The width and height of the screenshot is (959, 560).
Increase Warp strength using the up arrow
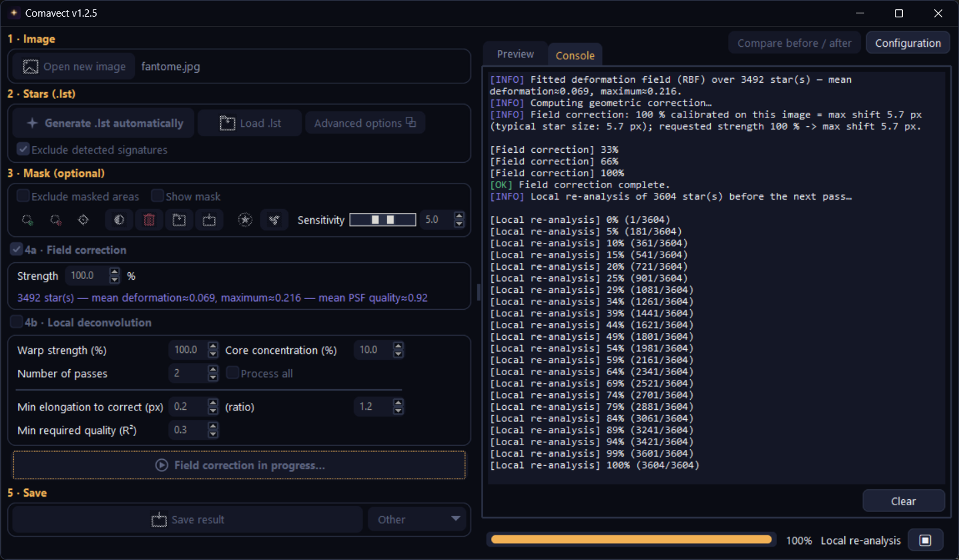coord(213,346)
